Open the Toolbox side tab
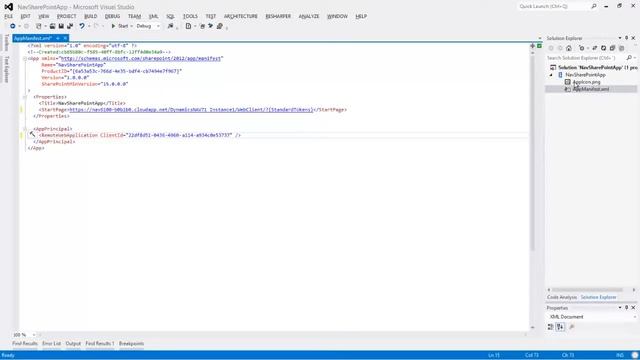This screenshot has height=360, width=640. (x=7, y=43)
